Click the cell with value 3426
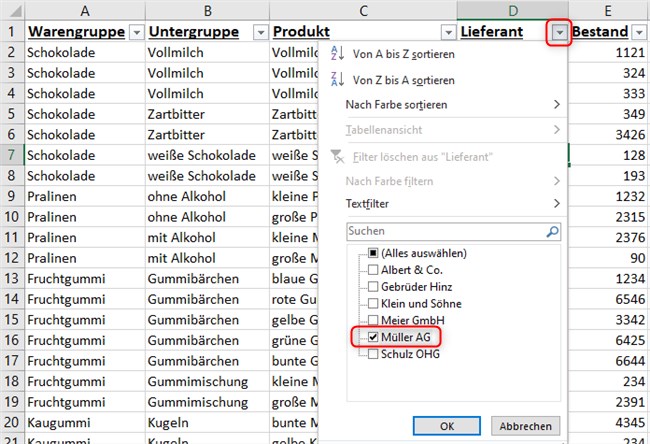This screenshot has height=444, width=650. 608,135
